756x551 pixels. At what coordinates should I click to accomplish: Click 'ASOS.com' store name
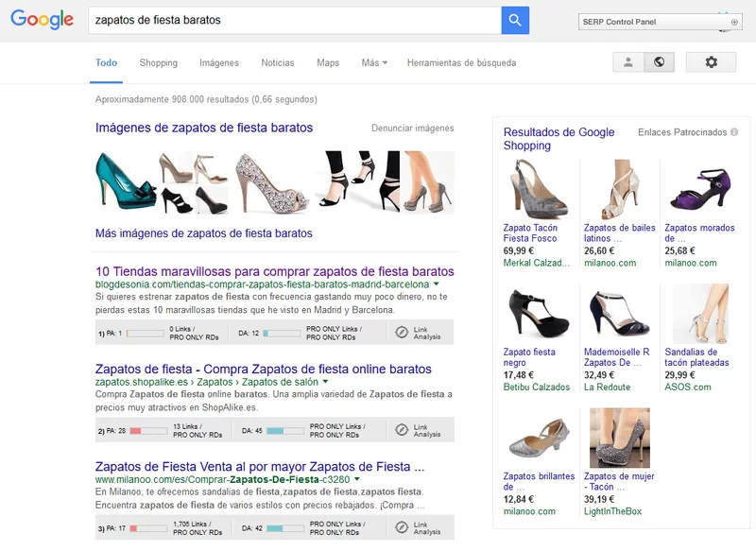[x=688, y=387]
